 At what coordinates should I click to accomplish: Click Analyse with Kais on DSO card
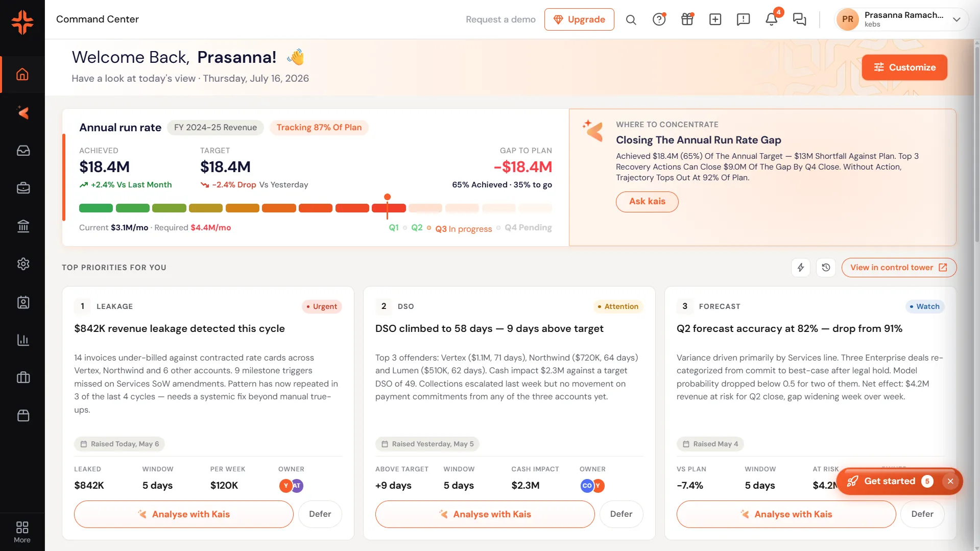point(485,514)
